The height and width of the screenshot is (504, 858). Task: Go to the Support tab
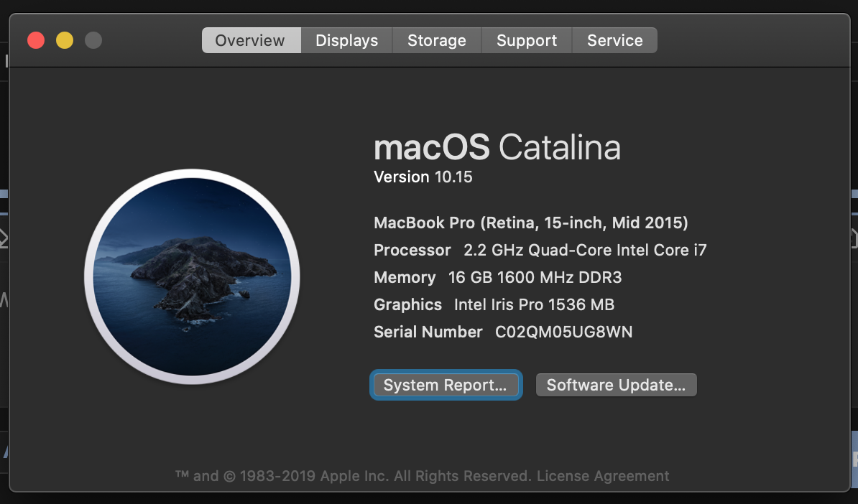click(x=526, y=41)
